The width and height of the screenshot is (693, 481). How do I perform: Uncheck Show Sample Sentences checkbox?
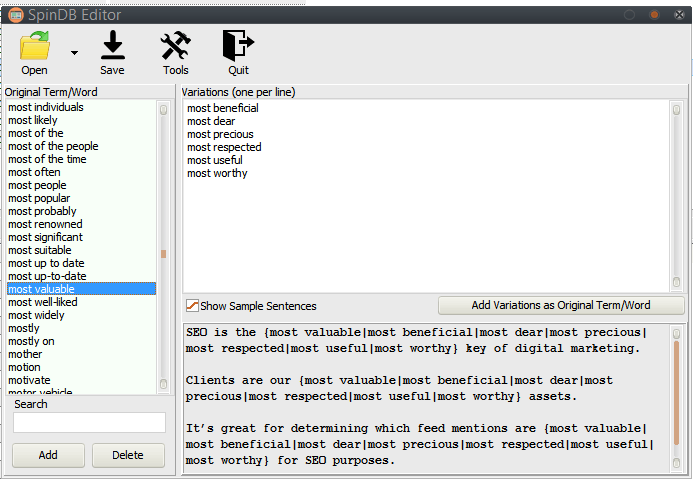click(x=192, y=305)
